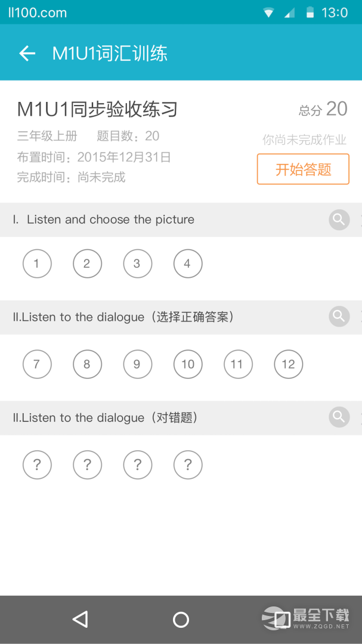The image size is (362, 644).
Task: Tap the first question mark circle
Action: 37,465
